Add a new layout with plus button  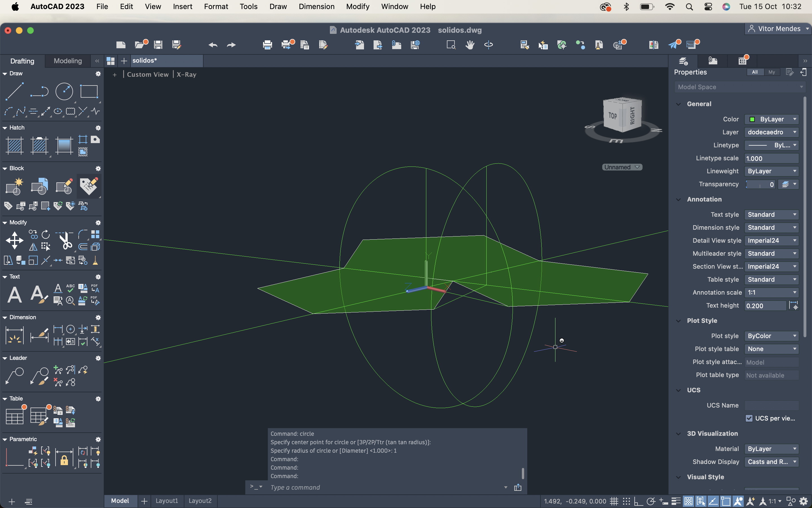click(x=144, y=501)
